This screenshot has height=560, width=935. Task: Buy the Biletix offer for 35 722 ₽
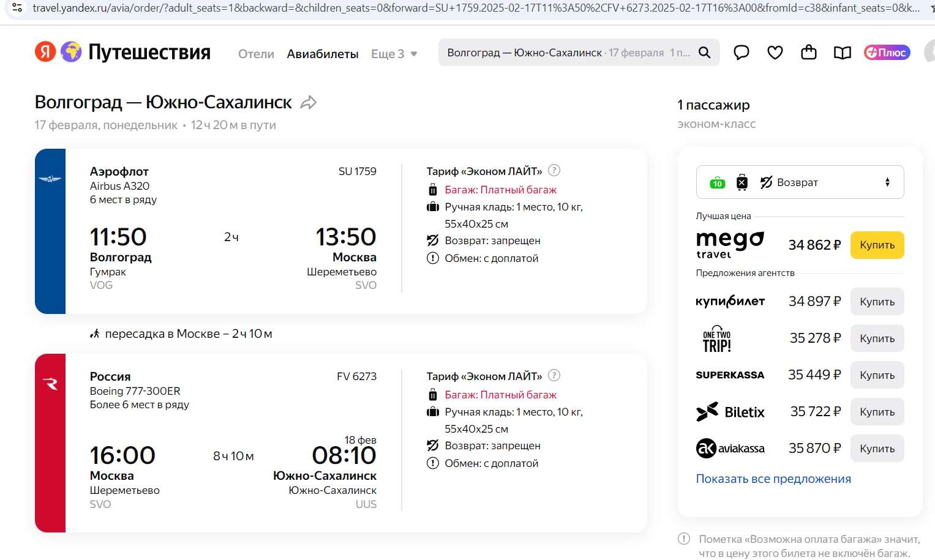(877, 412)
